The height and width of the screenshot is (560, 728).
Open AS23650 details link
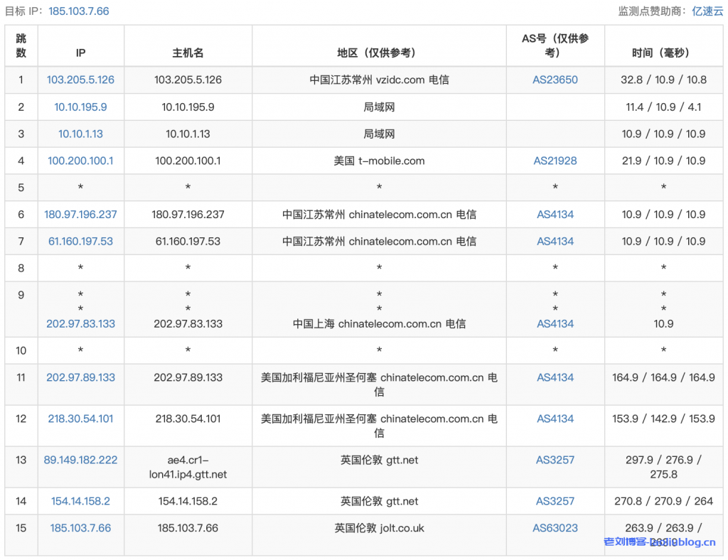tap(555, 80)
